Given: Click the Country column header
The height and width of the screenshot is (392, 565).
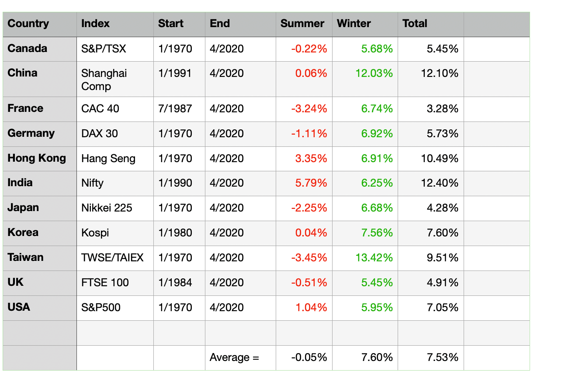Looking at the screenshot, I should click(x=28, y=24).
